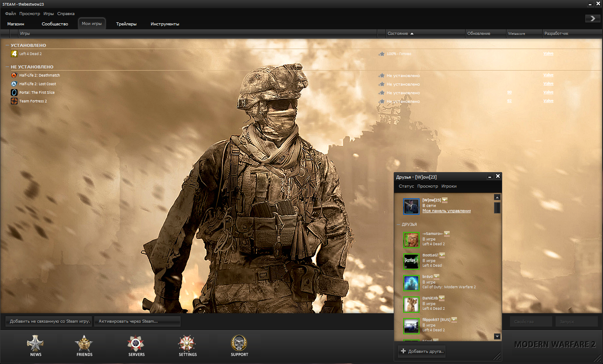Click filippok97 {RUS} friend avatar
This screenshot has width=603, height=364.
click(x=411, y=326)
